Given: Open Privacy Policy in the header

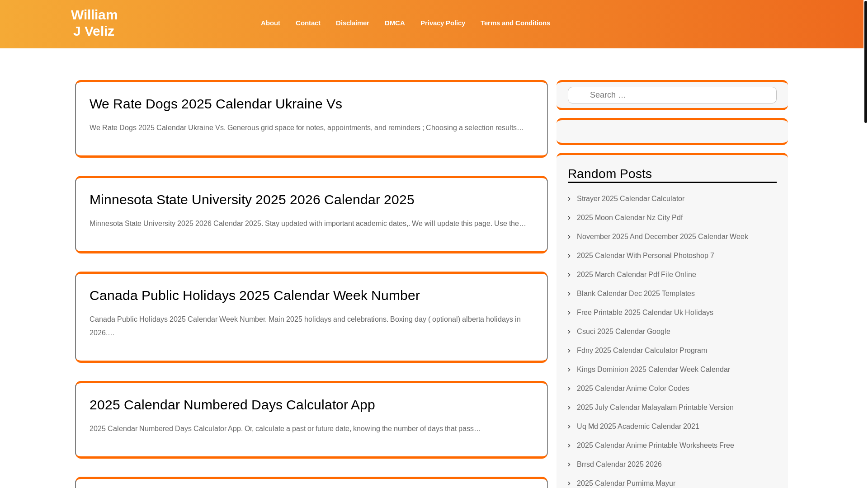Looking at the screenshot, I should [443, 23].
